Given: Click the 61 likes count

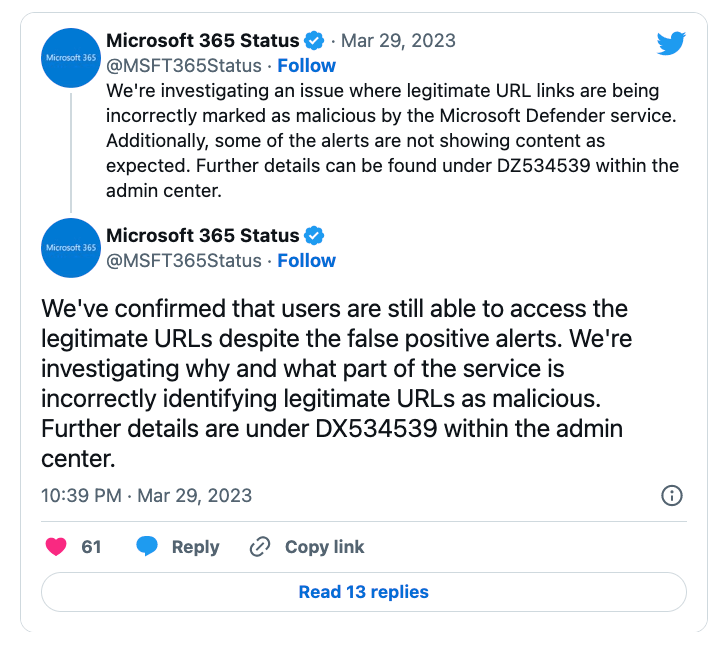Looking at the screenshot, I should (91, 547).
